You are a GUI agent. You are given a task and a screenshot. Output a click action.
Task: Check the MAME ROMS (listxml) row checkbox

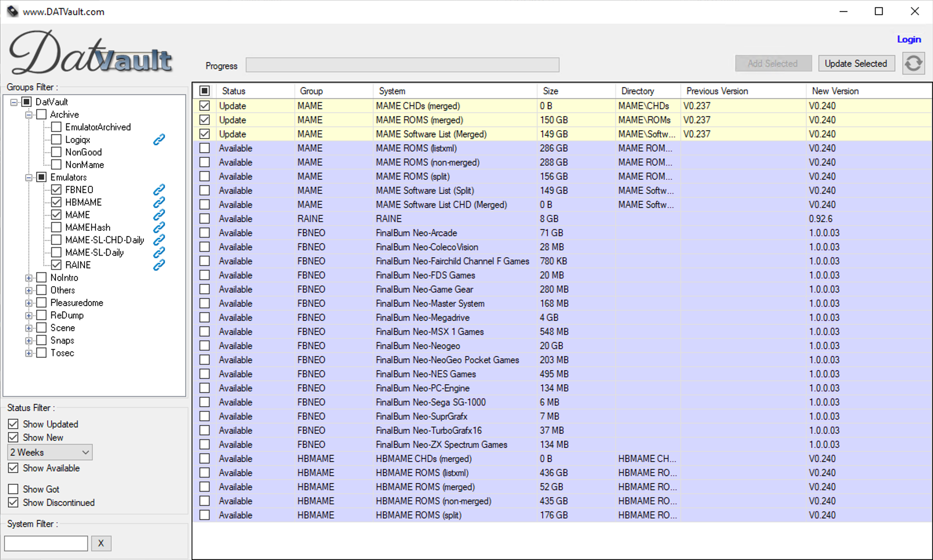click(204, 148)
